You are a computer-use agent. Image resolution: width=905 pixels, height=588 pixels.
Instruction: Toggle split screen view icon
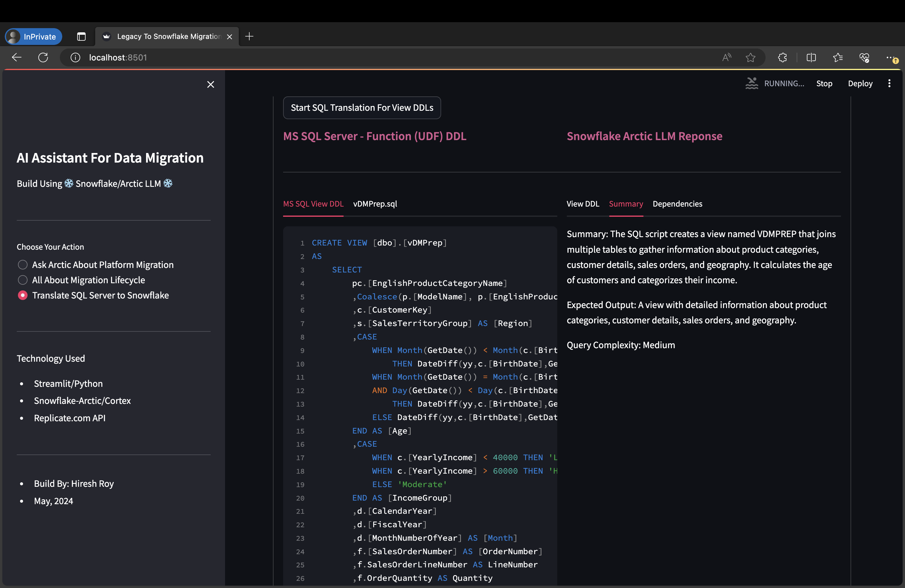[811, 57]
